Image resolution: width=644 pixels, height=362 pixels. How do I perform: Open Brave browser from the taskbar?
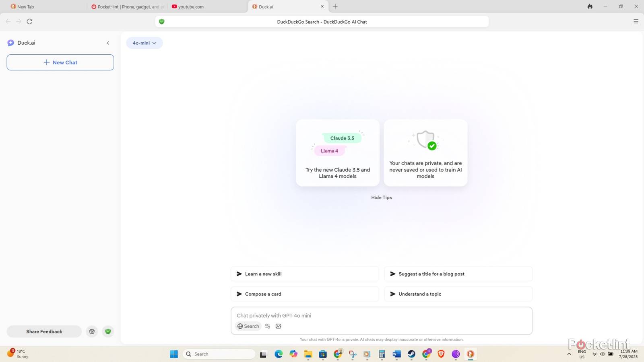(x=441, y=354)
